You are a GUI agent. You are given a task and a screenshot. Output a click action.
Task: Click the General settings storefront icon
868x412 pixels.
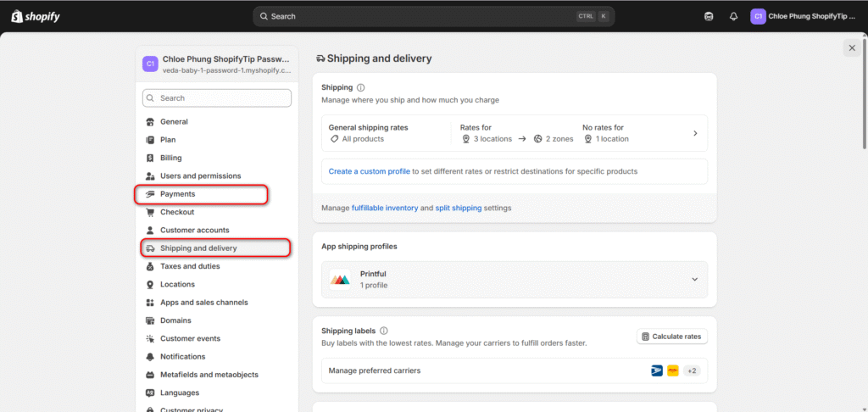coord(149,122)
